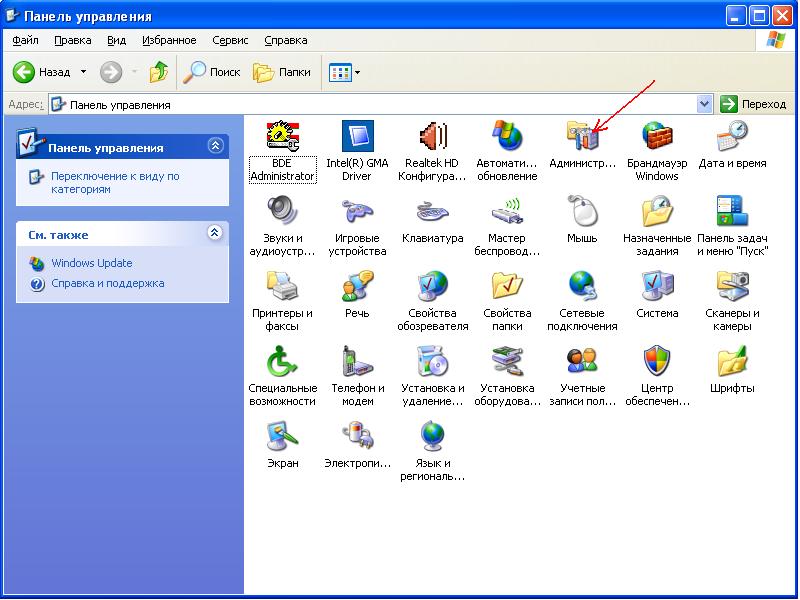Click the Windows Update link
The width and height of the screenshot is (800, 600).
click(91, 263)
